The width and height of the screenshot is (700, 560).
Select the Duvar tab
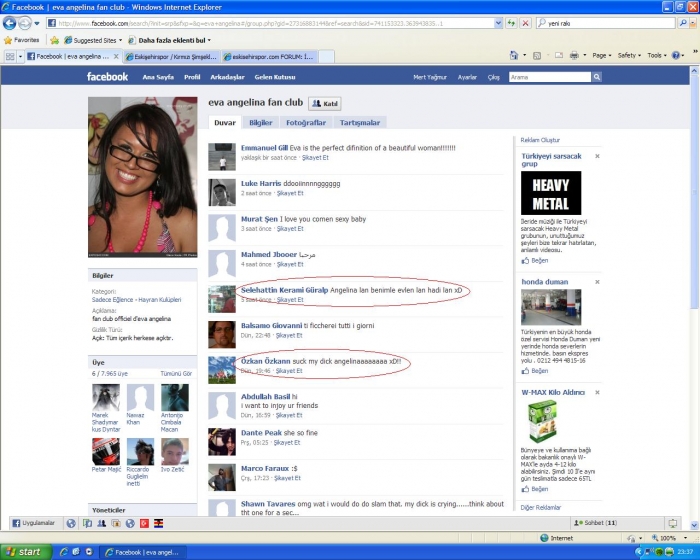click(x=225, y=122)
